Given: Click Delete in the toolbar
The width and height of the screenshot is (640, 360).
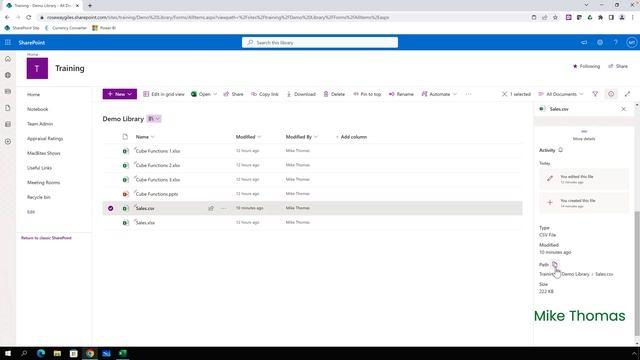Looking at the screenshot, I should [334, 94].
